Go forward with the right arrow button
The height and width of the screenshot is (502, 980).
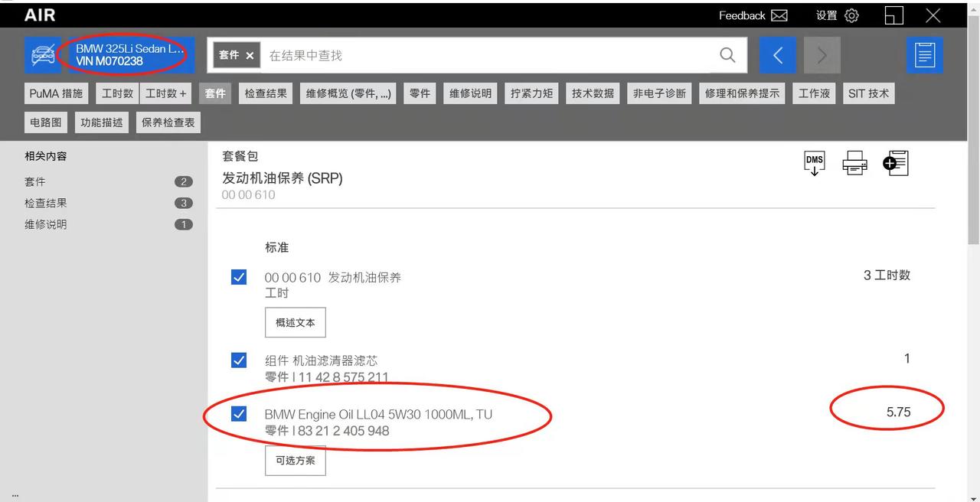(822, 55)
